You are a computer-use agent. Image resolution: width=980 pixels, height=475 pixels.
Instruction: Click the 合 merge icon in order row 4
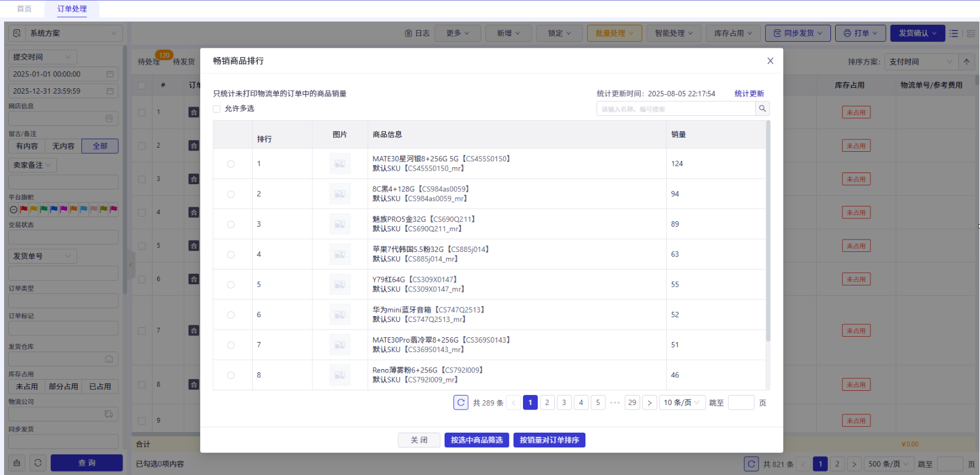coord(194,212)
